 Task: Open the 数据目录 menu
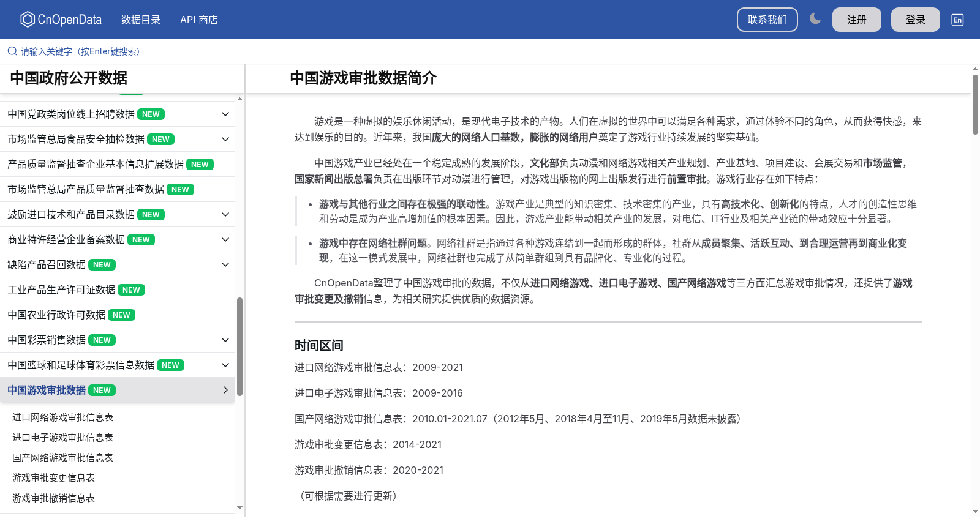(141, 20)
